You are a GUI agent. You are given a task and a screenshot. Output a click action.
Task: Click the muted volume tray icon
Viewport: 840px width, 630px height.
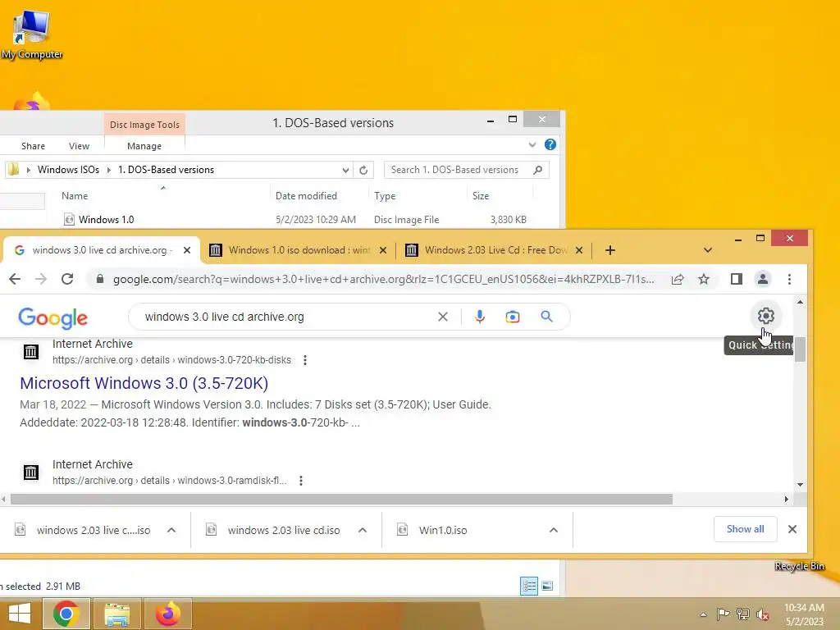click(x=763, y=614)
